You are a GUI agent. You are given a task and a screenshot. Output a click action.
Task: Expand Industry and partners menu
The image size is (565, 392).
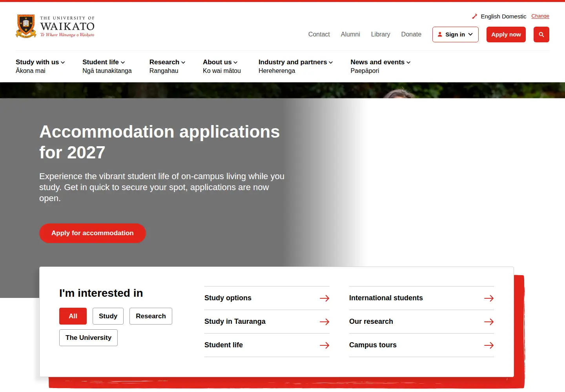[x=295, y=62]
